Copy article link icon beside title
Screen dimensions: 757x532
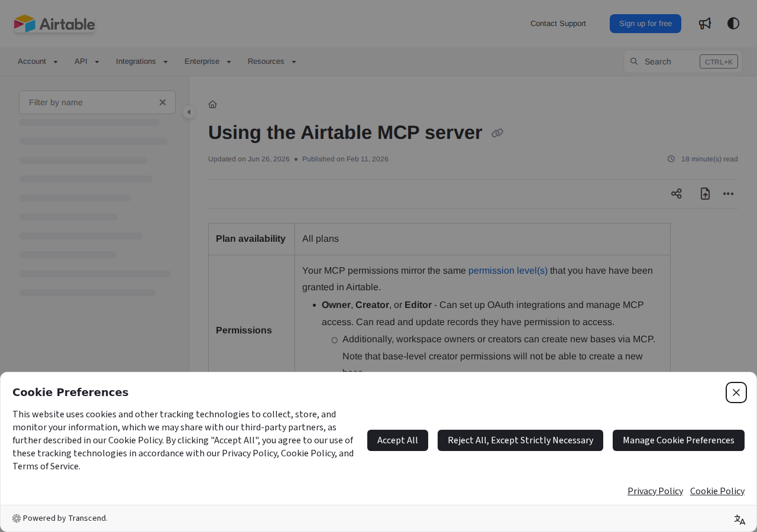point(497,133)
